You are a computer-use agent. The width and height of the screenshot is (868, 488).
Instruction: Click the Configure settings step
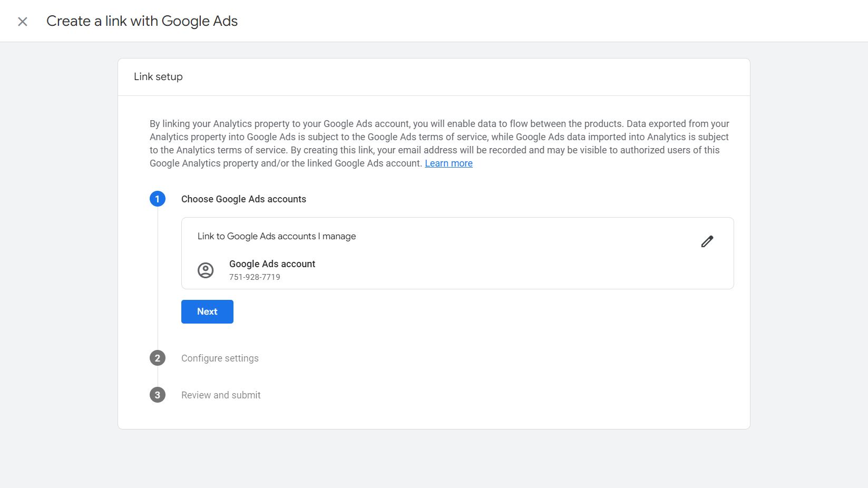[220, 358]
